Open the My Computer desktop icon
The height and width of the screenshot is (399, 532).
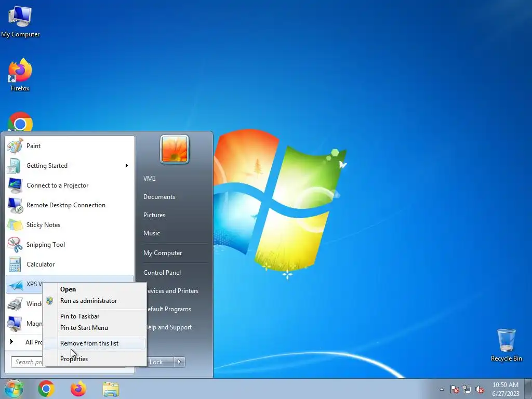(x=20, y=21)
